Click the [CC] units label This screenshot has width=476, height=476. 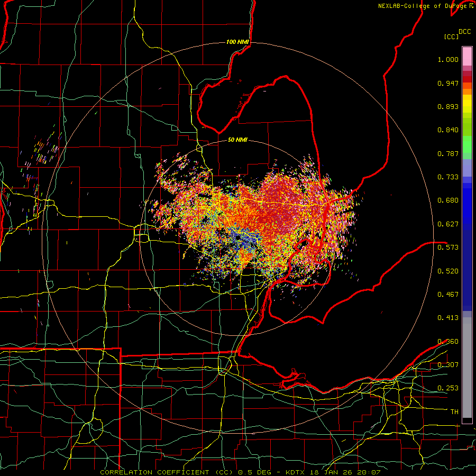[x=452, y=36]
